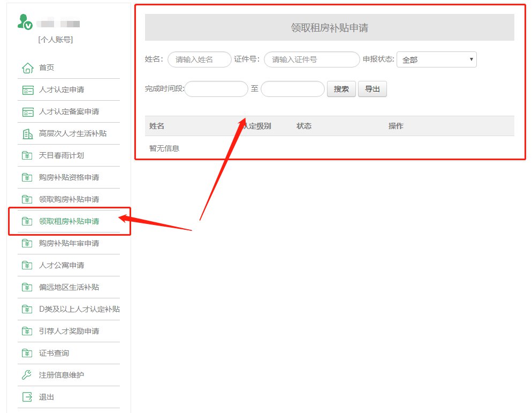The height and width of the screenshot is (413, 532).
Task: Click the 证件号 ID number input
Action: (311, 59)
